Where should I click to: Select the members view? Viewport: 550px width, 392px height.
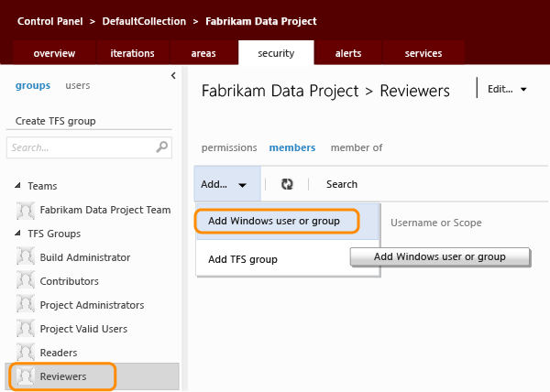tap(292, 147)
